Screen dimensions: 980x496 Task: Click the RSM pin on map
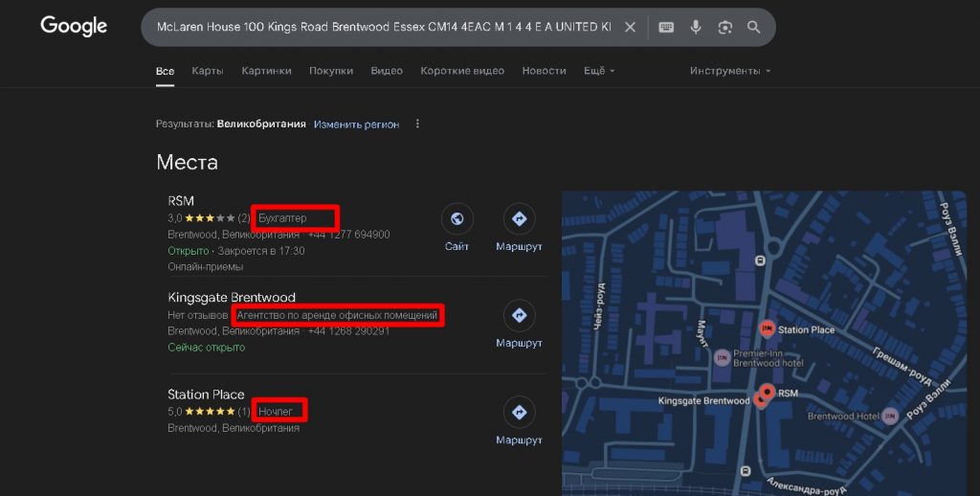click(768, 393)
